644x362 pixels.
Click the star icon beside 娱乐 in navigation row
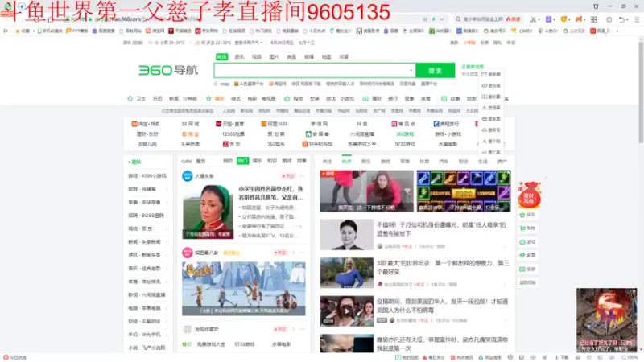coord(208,98)
